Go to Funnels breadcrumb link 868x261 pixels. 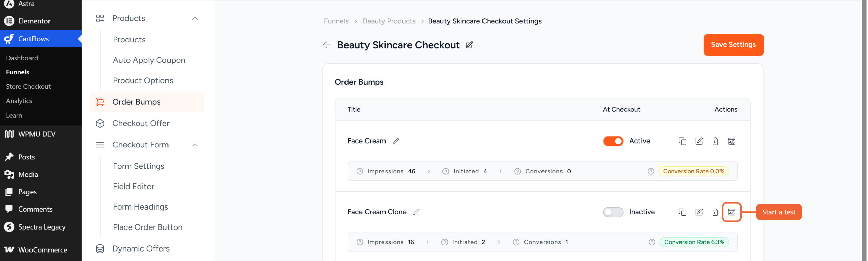tap(336, 21)
